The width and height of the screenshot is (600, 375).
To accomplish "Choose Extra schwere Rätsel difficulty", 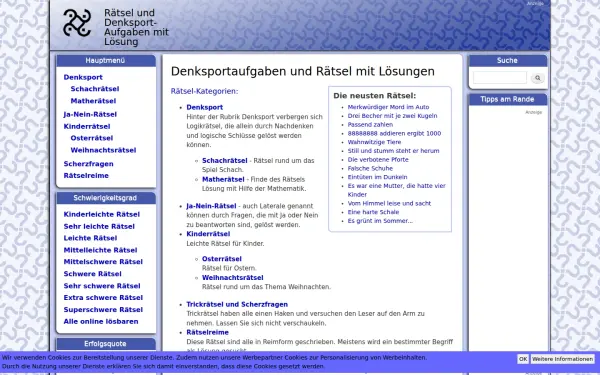I will [x=103, y=298].
